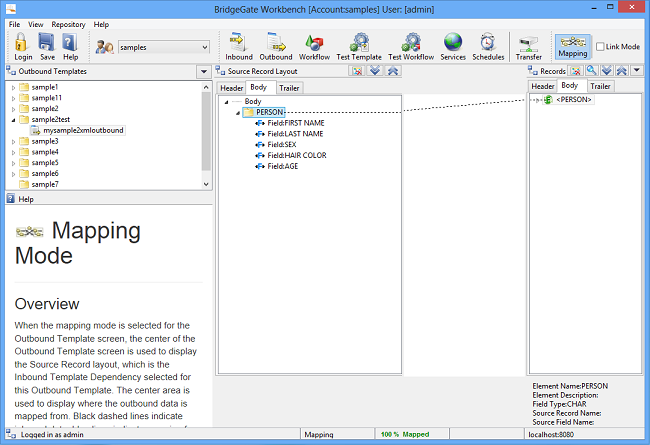Screen dimensions: 650x445
Task: Launch Test Template
Action: click(x=359, y=46)
